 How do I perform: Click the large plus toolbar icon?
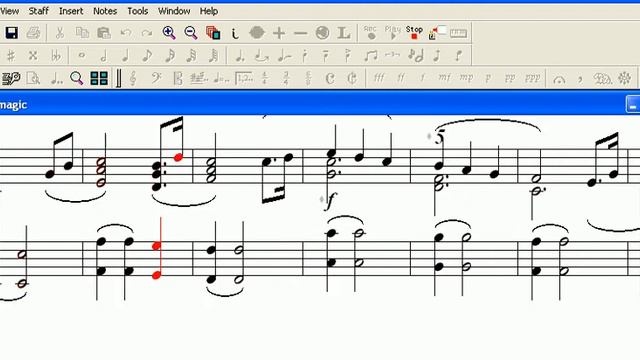tap(279, 33)
